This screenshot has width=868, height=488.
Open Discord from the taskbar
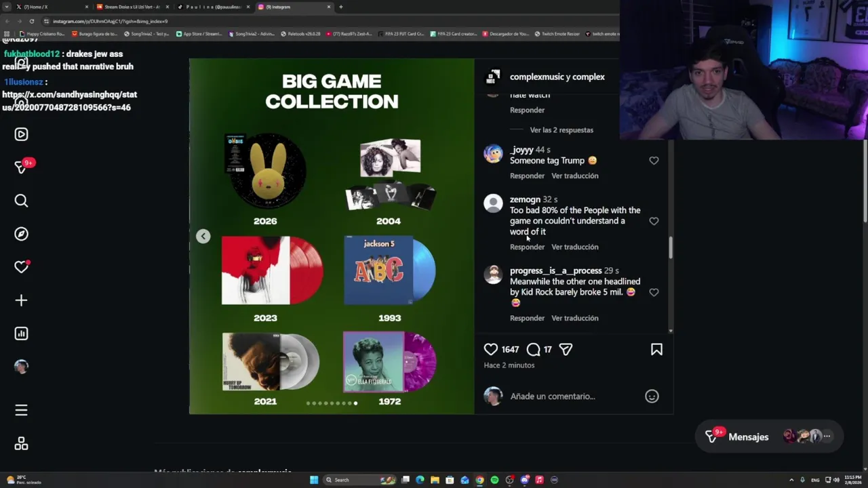tap(524, 480)
